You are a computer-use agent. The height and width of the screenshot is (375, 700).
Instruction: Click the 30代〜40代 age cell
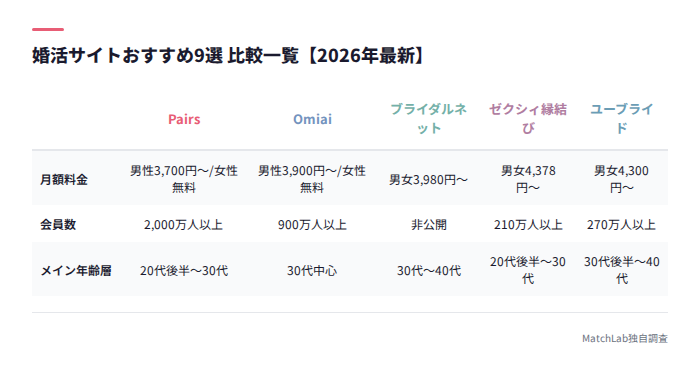[429, 271]
